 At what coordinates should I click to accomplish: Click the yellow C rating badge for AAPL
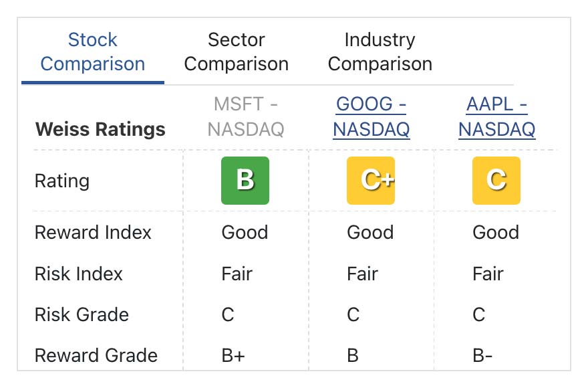click(x=496, y=181)
